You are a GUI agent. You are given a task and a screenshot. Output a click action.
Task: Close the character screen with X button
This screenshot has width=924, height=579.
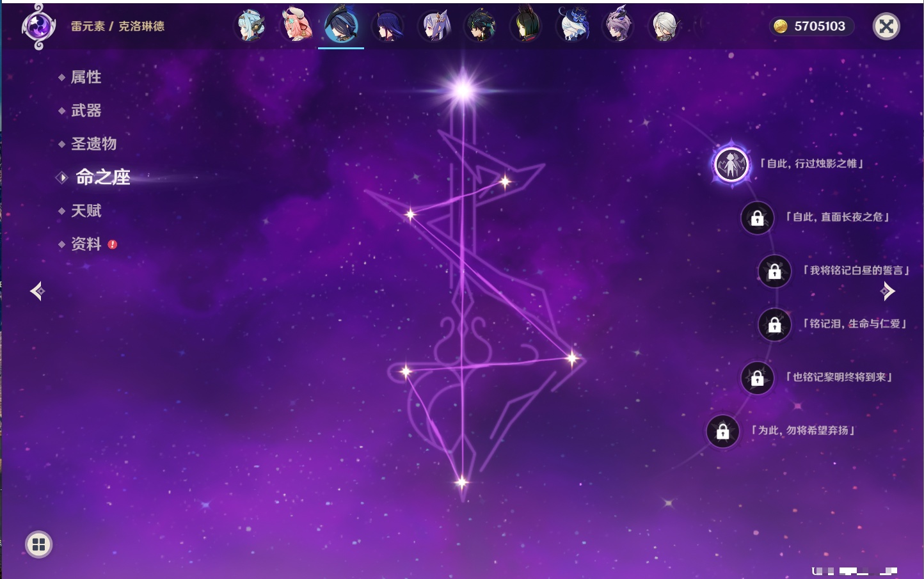coord(886,26)
